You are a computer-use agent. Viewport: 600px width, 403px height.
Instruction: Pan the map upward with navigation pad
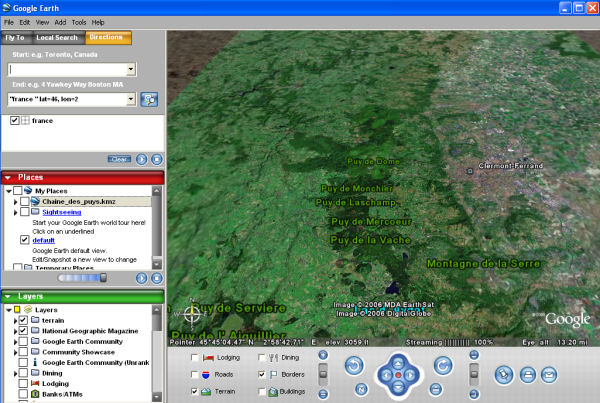click(398, 362)
